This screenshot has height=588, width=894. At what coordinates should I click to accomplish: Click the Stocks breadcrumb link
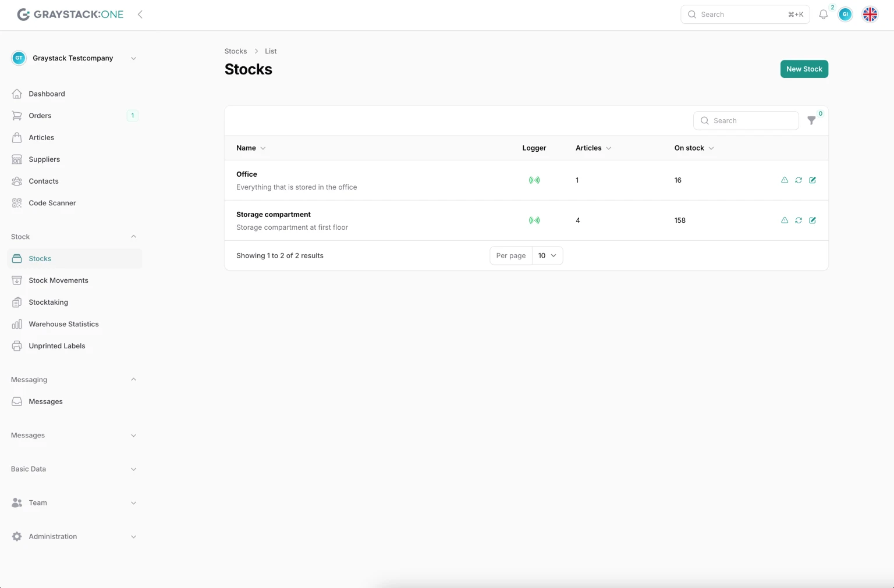236,51
